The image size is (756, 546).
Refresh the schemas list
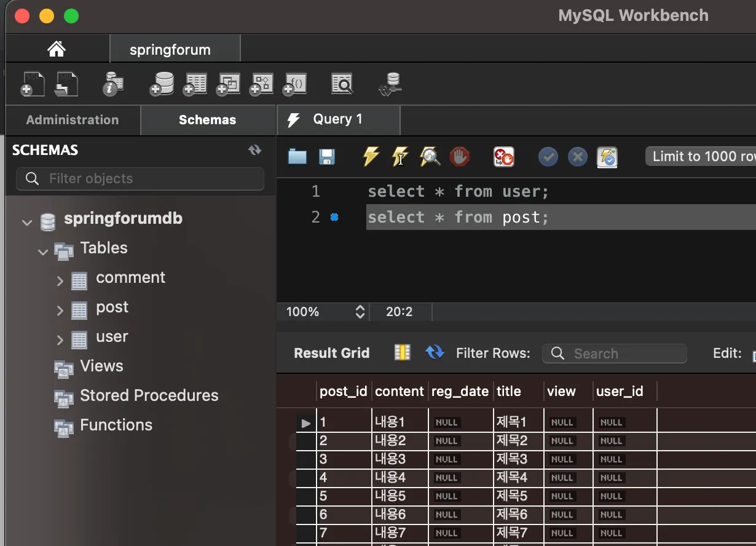pyautogui.click(x=254, y=150)
